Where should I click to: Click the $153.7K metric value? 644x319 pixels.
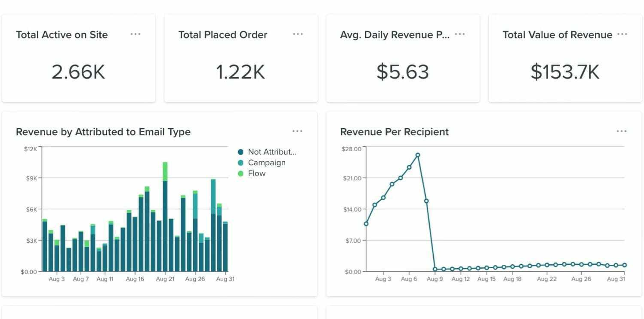pos(565,72)
